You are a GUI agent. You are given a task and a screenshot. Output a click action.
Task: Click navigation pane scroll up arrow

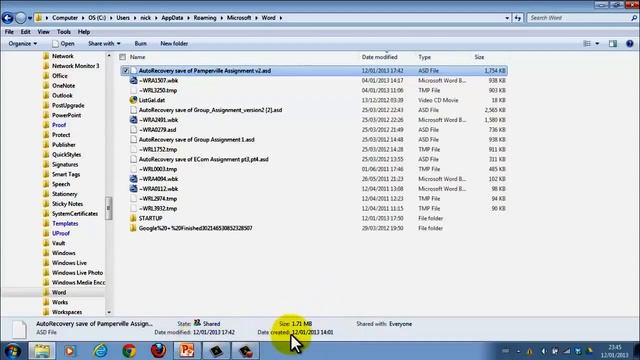pyautogui.click(x=109, y=55)
